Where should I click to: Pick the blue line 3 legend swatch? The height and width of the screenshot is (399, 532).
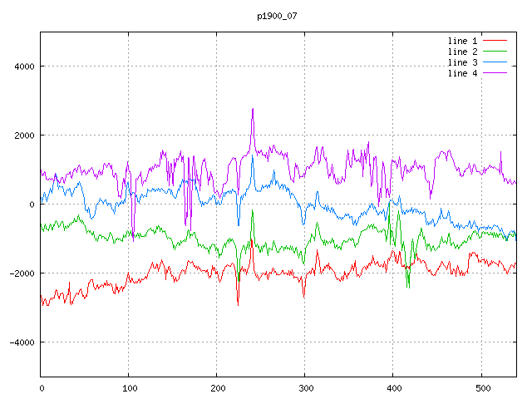(x=495, y=62)
